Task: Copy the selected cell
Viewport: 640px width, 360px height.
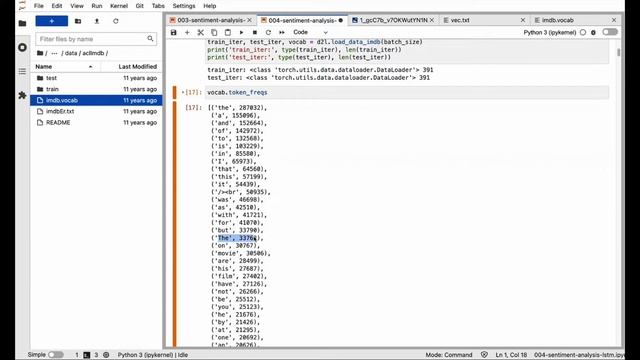Action: tap(214, 32)
